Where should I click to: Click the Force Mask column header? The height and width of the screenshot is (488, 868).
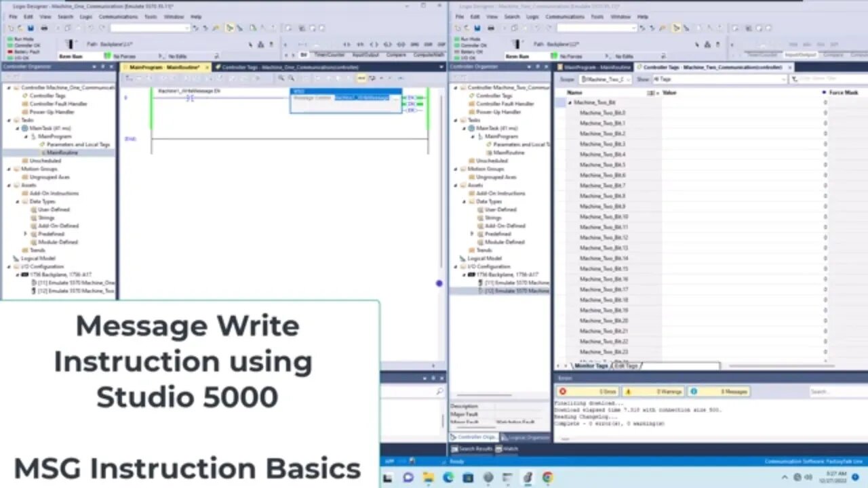pyautogui.click(x=844, y=92)
